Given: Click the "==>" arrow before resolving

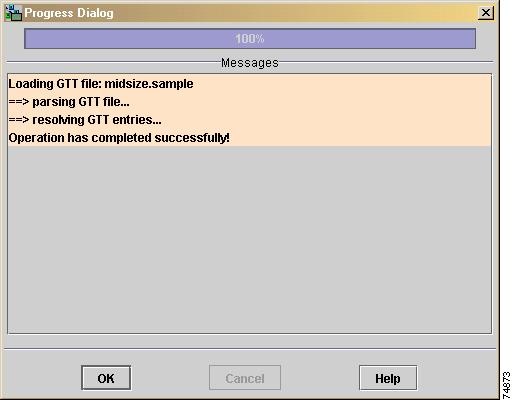Looking at the screenshot, I should pyautogui.click(x=19, y=120).
